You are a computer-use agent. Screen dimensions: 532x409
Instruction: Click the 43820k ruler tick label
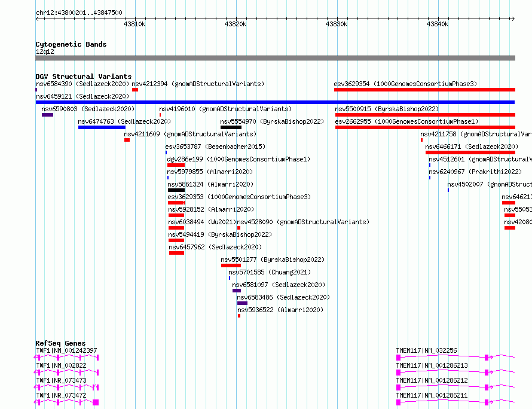[x=236, y=24]
